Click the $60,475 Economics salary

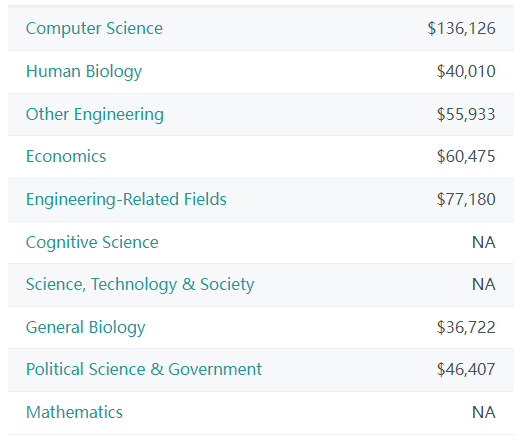[x=466, y=156]
